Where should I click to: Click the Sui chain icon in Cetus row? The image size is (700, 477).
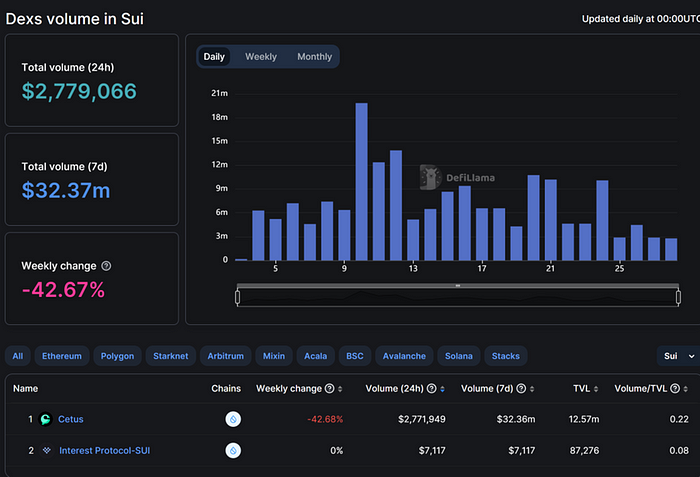233,420
